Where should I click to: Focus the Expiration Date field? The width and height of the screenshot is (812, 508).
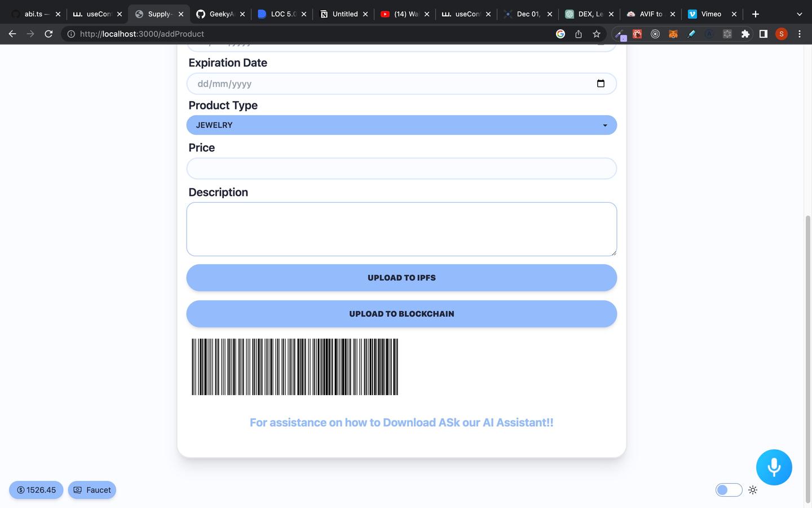click(401, 84)
